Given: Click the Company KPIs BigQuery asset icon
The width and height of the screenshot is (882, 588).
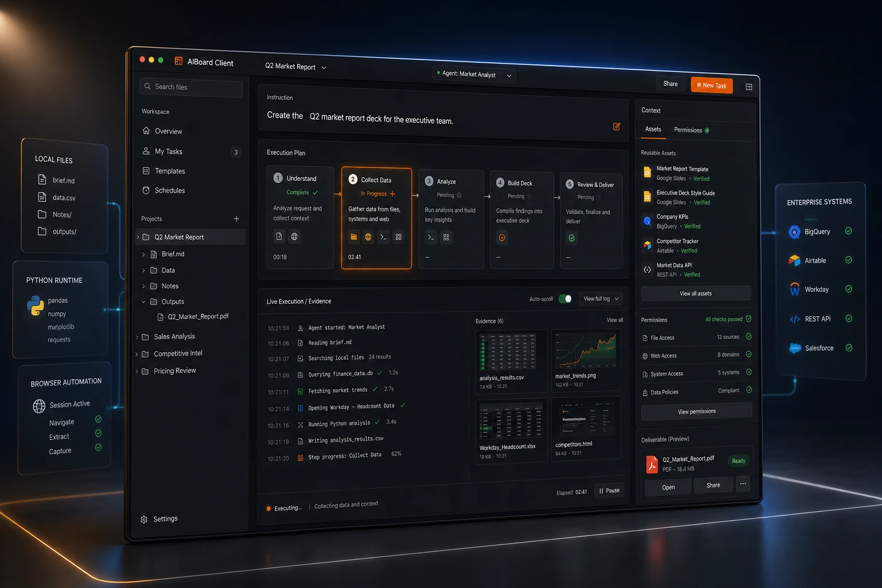Looking at the screenshot, I should pos(647,220).
